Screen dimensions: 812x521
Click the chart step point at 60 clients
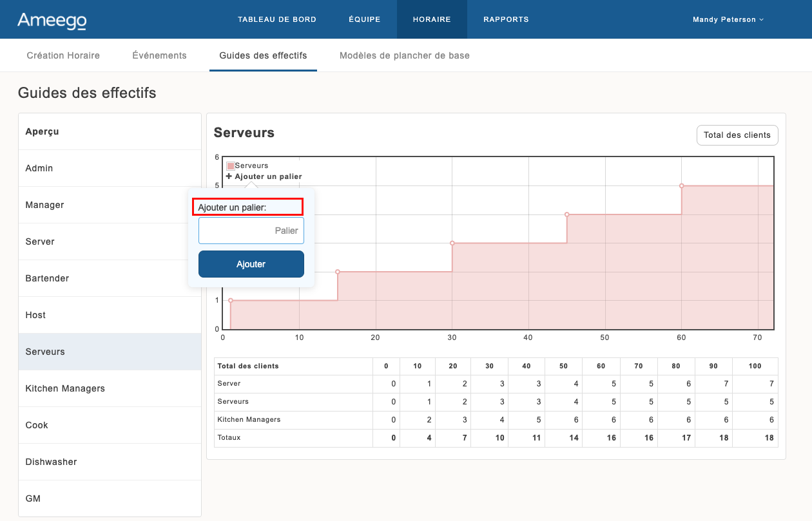681,186
